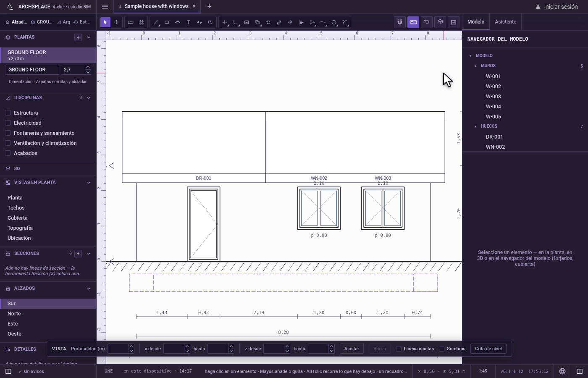Turn on the Sombras checkbox

[x=442, y=349]
